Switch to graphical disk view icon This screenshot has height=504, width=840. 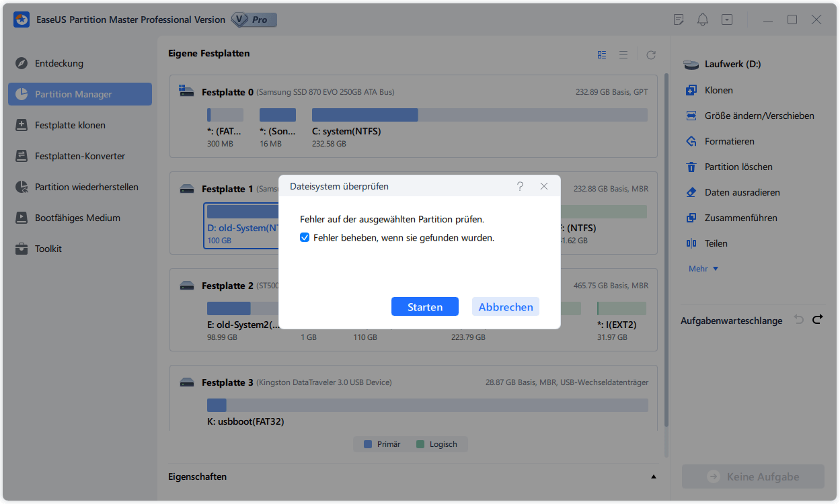click(602, 54)
